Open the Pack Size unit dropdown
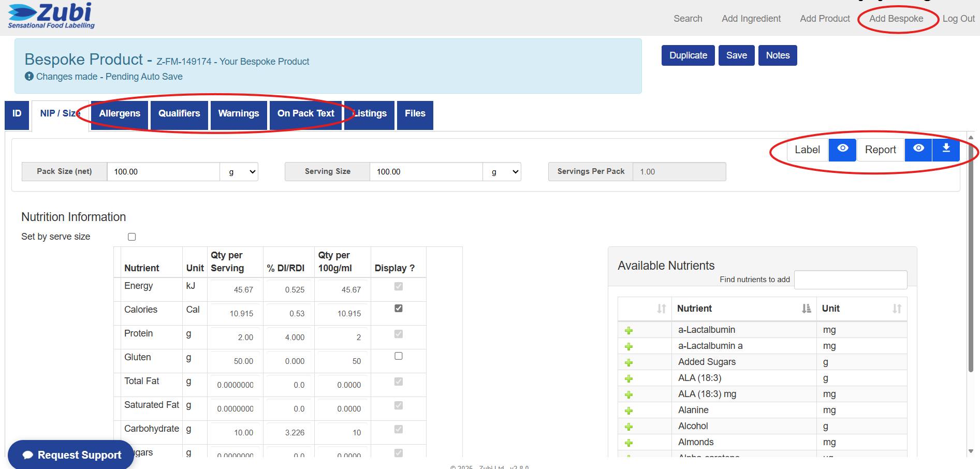The width and height of the screenshot is (980, 469). click(239, 172)
